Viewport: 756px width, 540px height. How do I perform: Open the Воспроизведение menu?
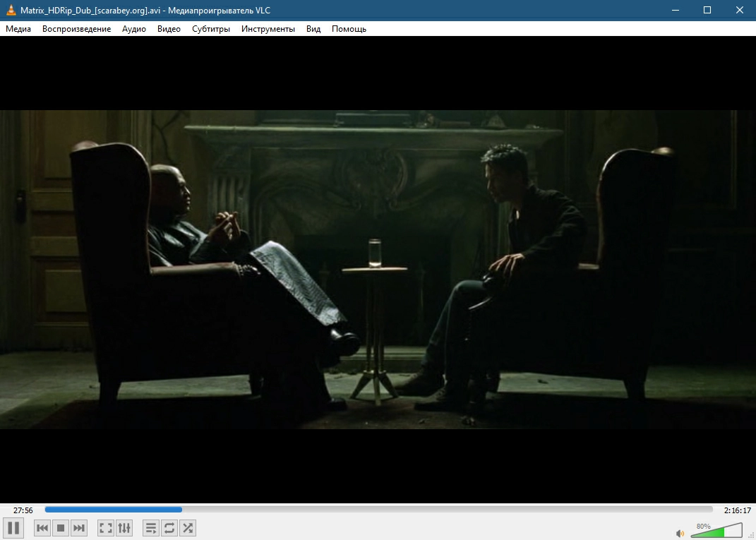click(77, 29)
